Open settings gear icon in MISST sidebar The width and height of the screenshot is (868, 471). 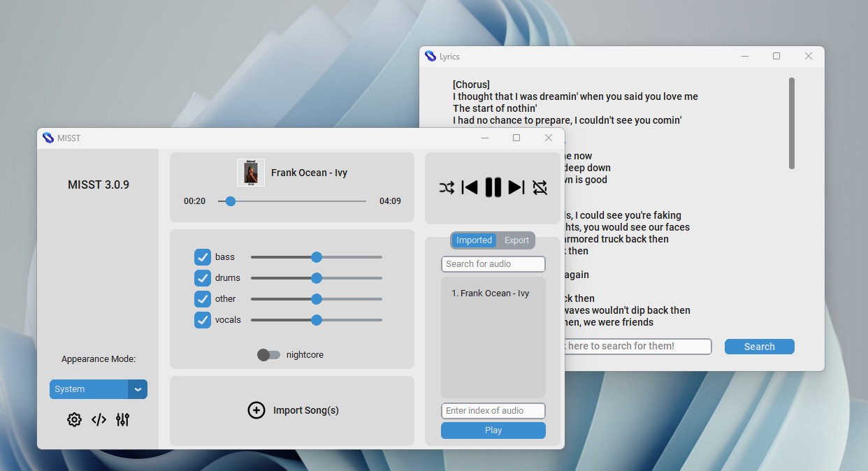pos(74,419)
